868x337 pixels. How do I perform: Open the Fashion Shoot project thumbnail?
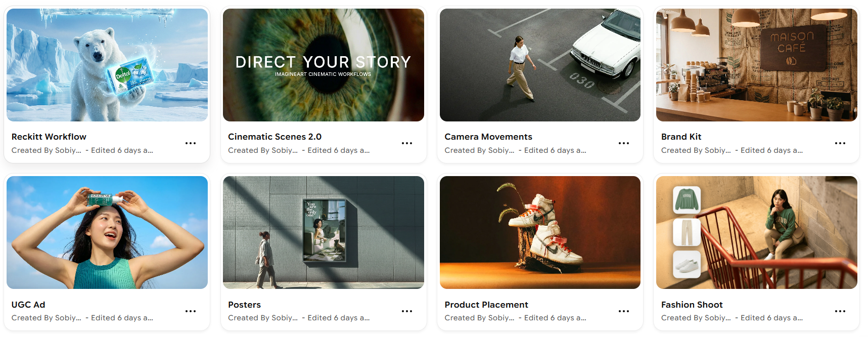[x=756, y=232]
